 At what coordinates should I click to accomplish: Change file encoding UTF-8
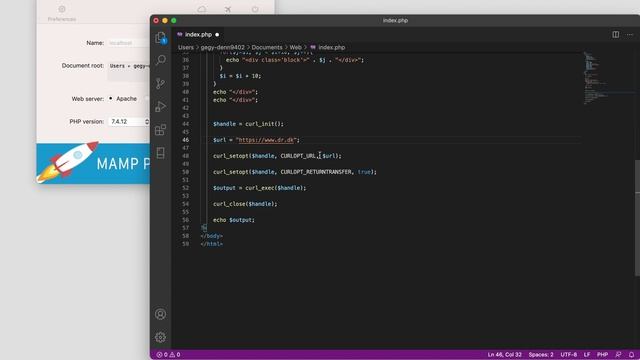pos(569,355)
